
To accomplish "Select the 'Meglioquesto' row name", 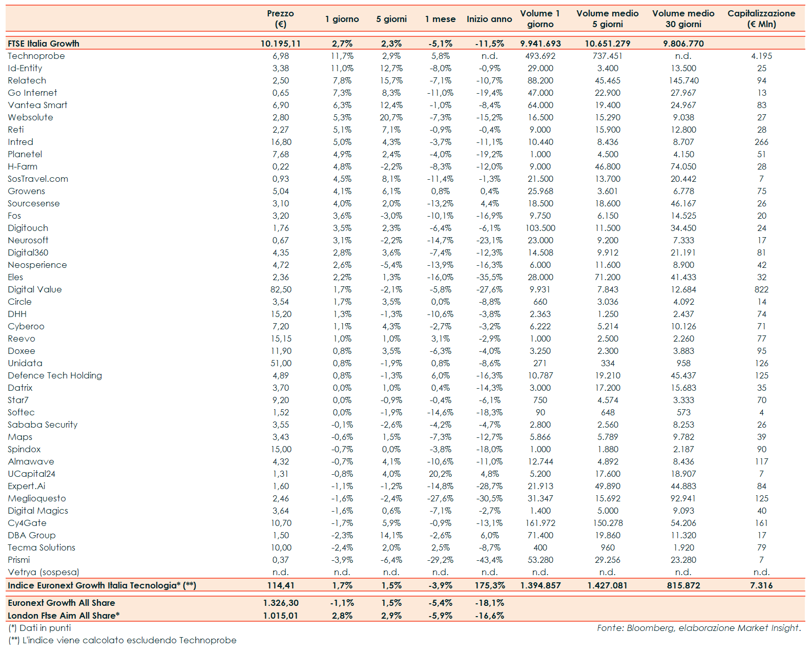I will click(x=37, y=498).
